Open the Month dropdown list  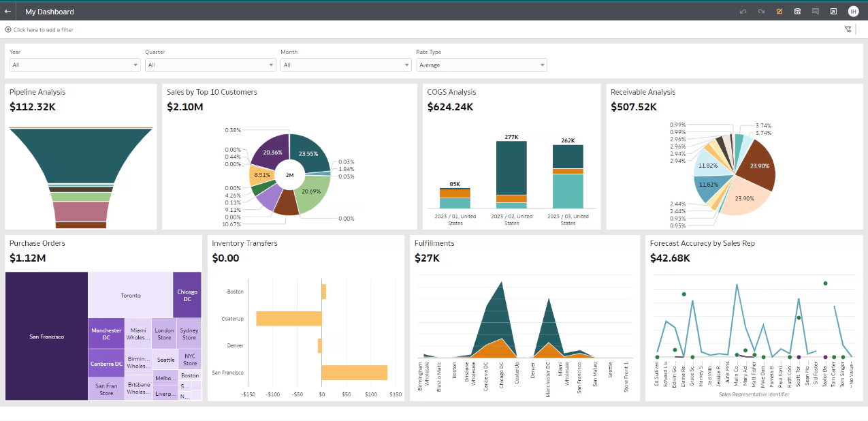click(346, 65)
